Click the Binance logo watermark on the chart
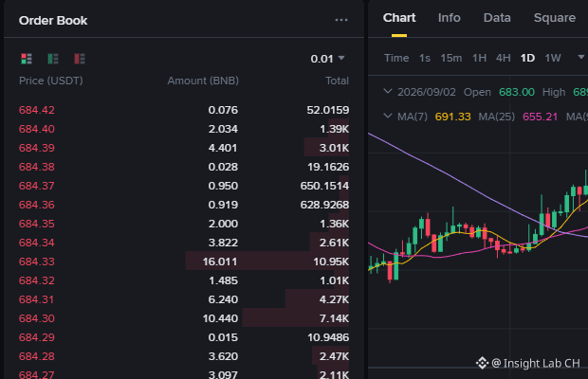The width and height of the screenshot is (588, 379). click(x=482, y=363)
